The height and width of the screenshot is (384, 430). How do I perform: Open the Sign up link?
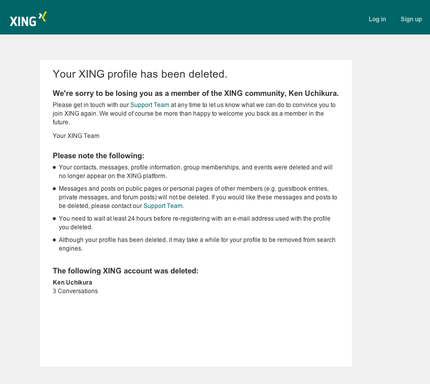(411, 19)
